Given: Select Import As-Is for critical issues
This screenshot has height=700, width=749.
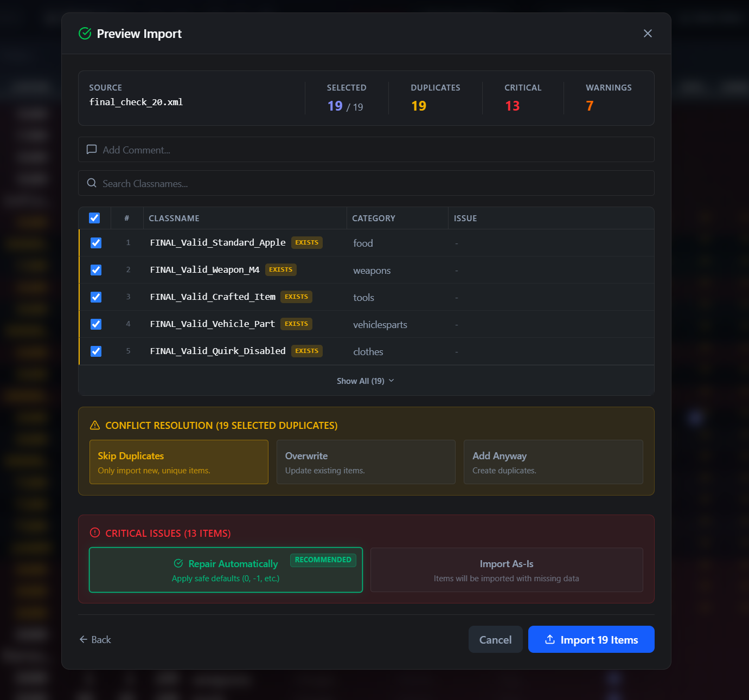Looking at the screenshot, I should tap(506, 570).
